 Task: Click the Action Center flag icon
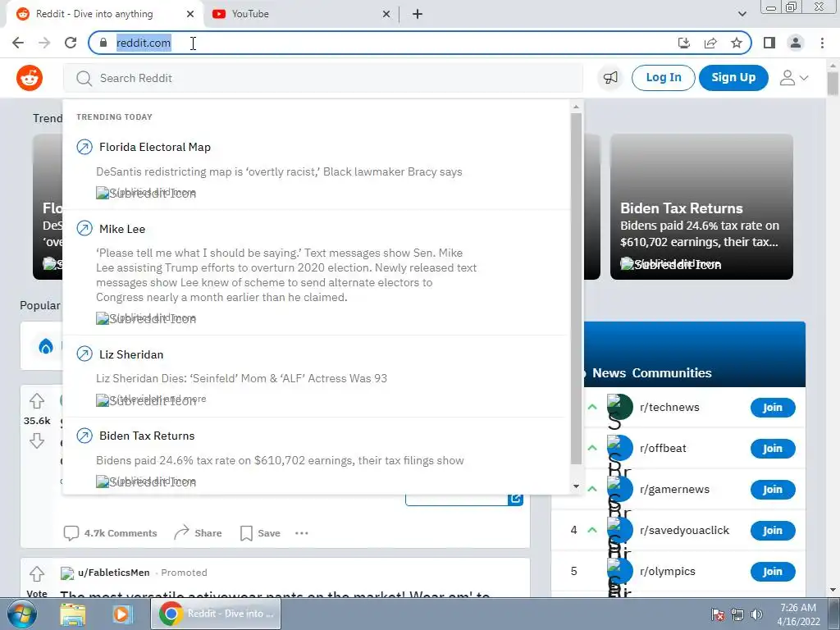[718, 614]
